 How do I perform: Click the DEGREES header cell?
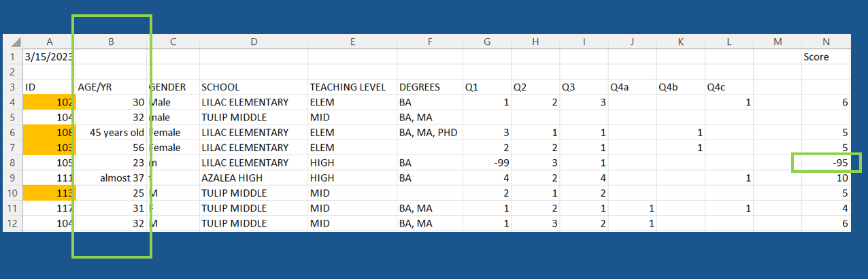[429, 87]
